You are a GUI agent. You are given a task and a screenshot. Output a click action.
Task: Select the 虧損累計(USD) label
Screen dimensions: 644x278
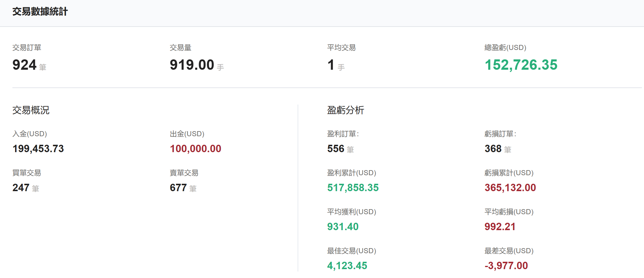tap(509, 173)
